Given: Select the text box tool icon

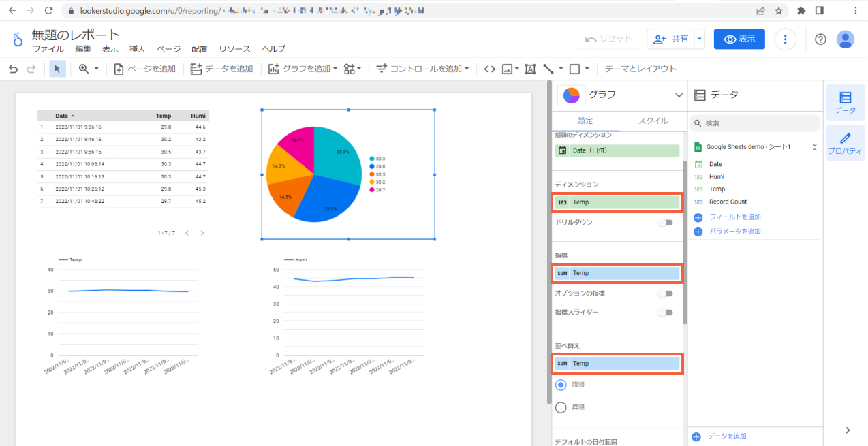Looking at the screenshot, I should [530, 69].
